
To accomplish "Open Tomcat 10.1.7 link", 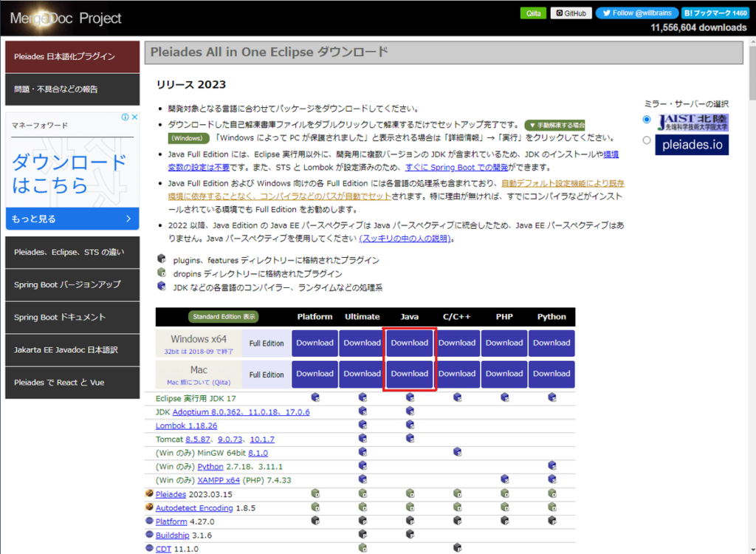I will 262,440.
